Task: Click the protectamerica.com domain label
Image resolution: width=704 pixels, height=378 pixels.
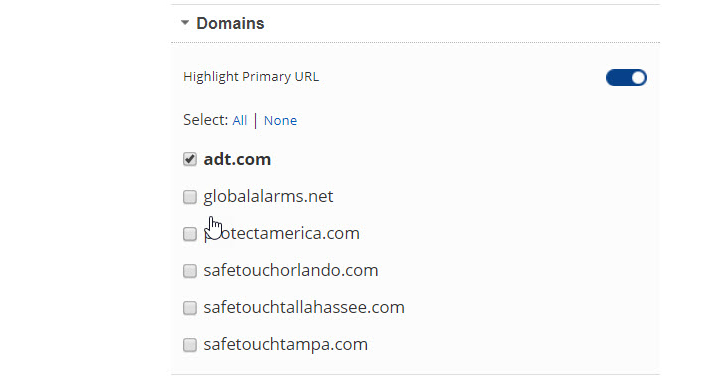Action: [282, 233]
